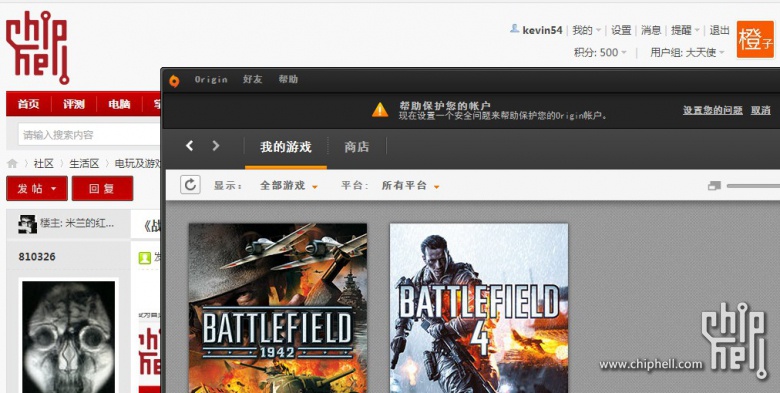Click the orange 橙子 avatar icon
The height and width of the screenshot is (393, 780).
pyautogui.click(x=755, y=39)
